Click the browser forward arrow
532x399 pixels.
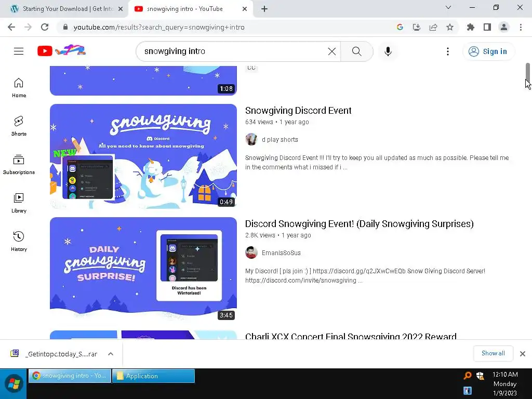(28, 27)
